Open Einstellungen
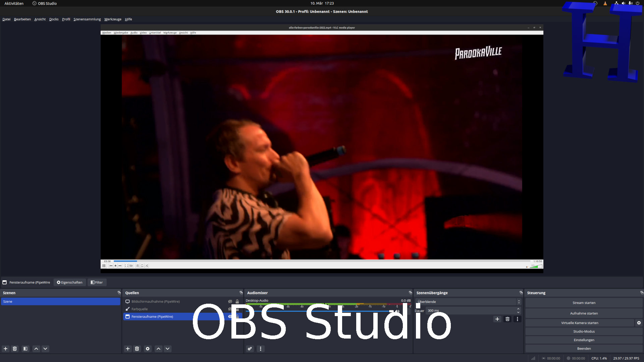 point(584,340)
